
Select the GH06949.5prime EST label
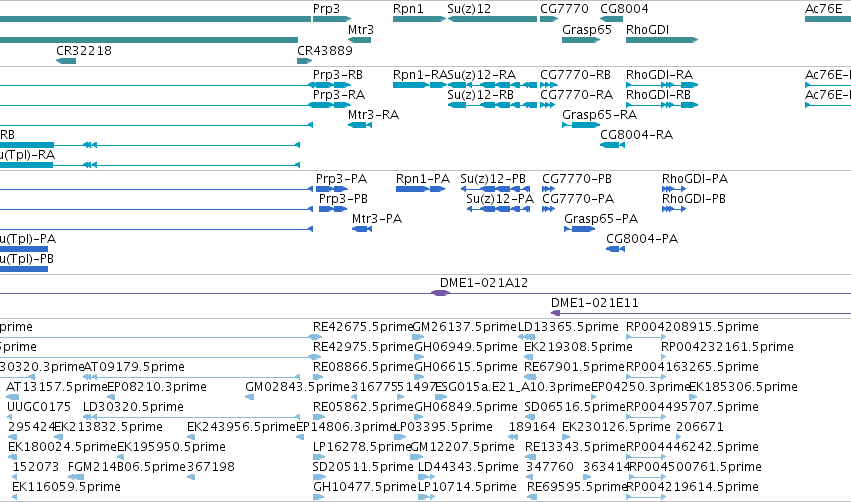[466, 347]
